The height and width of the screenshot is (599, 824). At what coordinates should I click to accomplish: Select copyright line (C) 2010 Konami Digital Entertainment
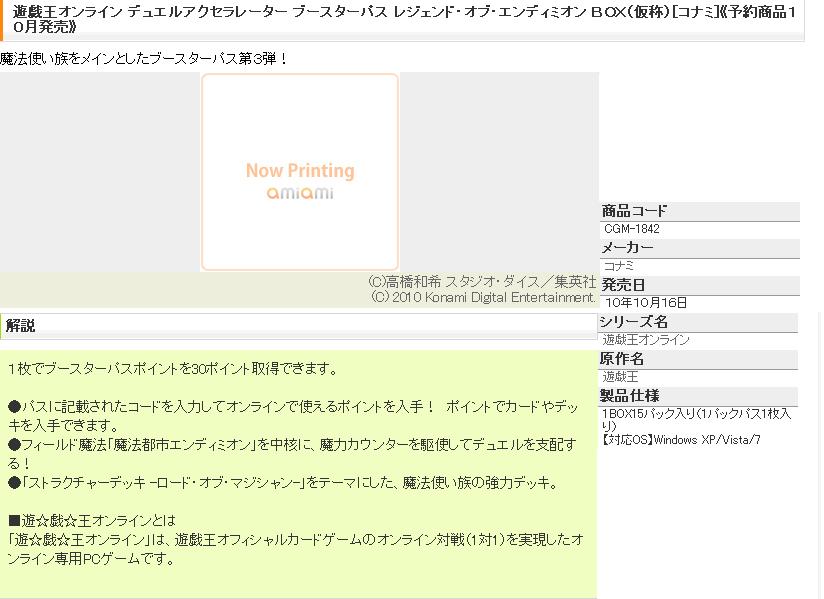point(483,297)
